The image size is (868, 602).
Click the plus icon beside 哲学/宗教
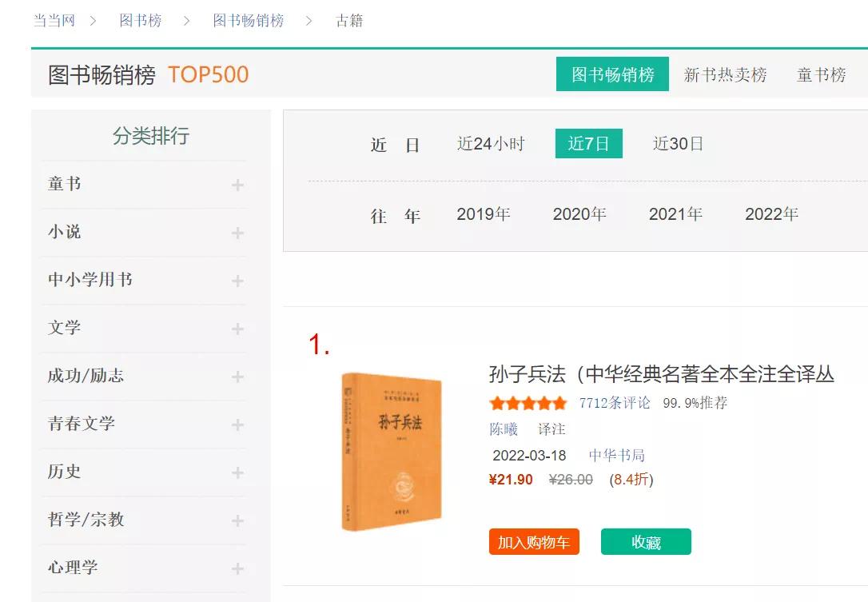point(237,521)
